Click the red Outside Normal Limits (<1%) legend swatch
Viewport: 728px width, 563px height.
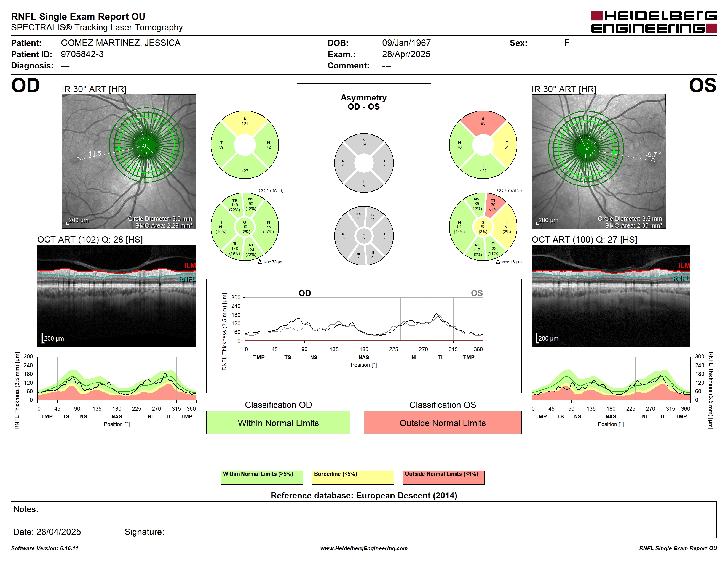tap(443, 477)
